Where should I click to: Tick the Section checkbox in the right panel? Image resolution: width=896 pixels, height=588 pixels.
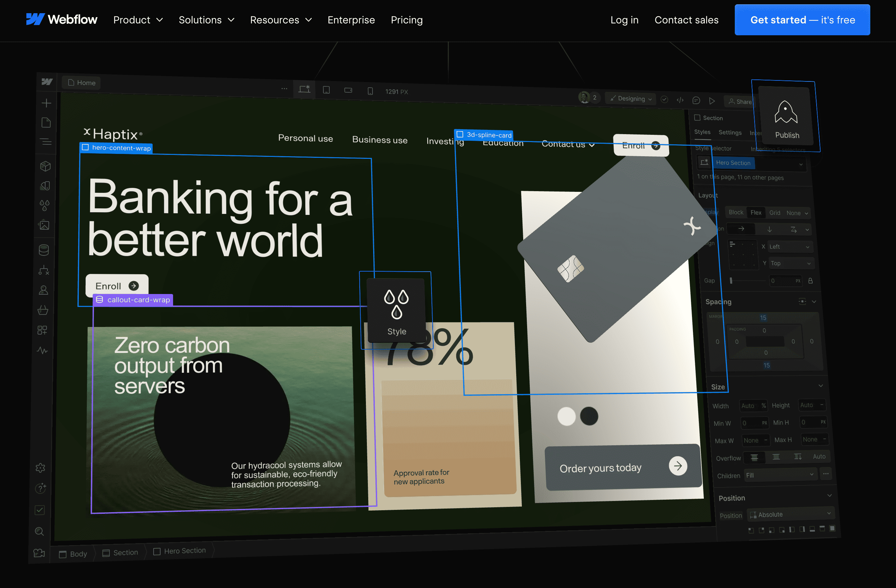click(x=697, y=117)
